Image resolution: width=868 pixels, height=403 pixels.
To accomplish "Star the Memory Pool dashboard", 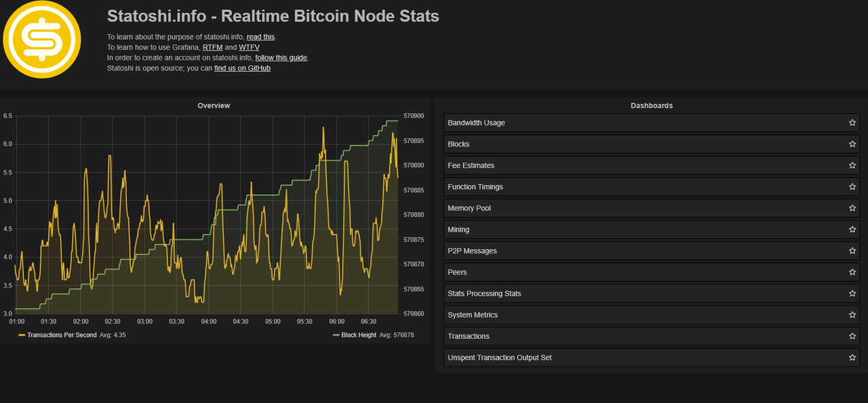I will tap(852, 208).
